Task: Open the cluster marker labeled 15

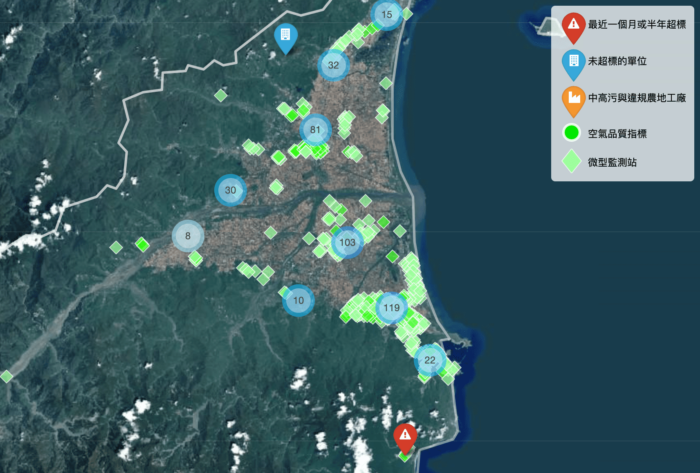Action: coord(387,15)
